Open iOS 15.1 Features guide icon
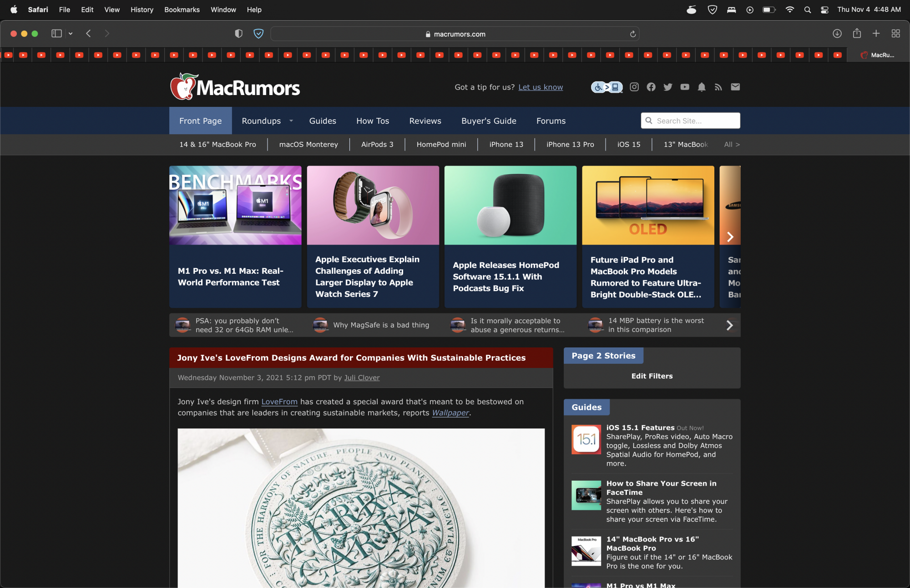The image size is (910, 588). click(586, 439)
